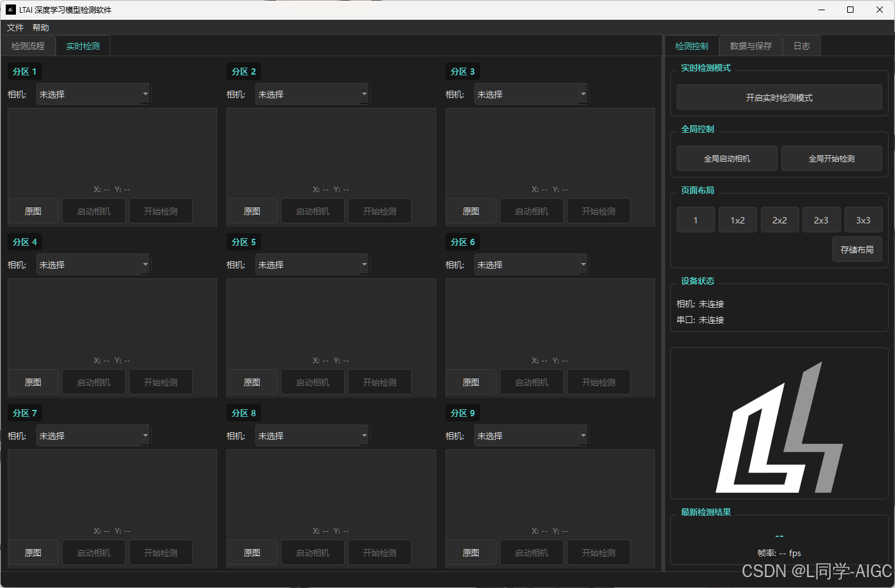This screenshot has height=588, width=895.
Task: Expand the camera dropdown for 分区 3
Action: pyautogui.click(x=531, y=94)
